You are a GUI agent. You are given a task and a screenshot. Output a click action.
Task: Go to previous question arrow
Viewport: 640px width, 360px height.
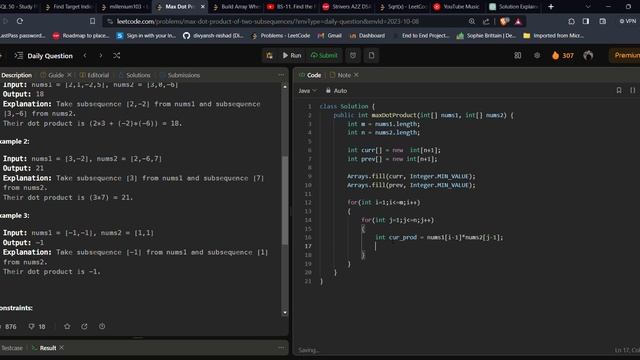point(85,56)
